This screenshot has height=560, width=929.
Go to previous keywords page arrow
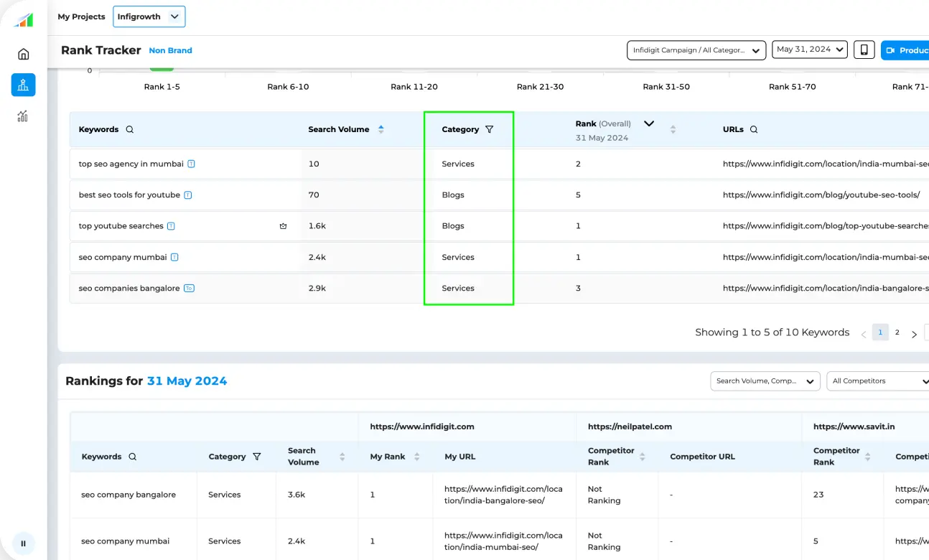(864, 335)
